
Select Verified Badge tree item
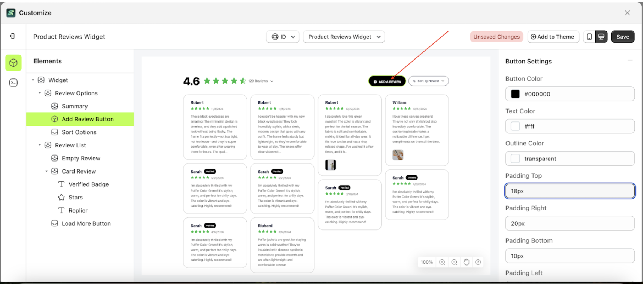pyautogui.click(x=89, y=184)
